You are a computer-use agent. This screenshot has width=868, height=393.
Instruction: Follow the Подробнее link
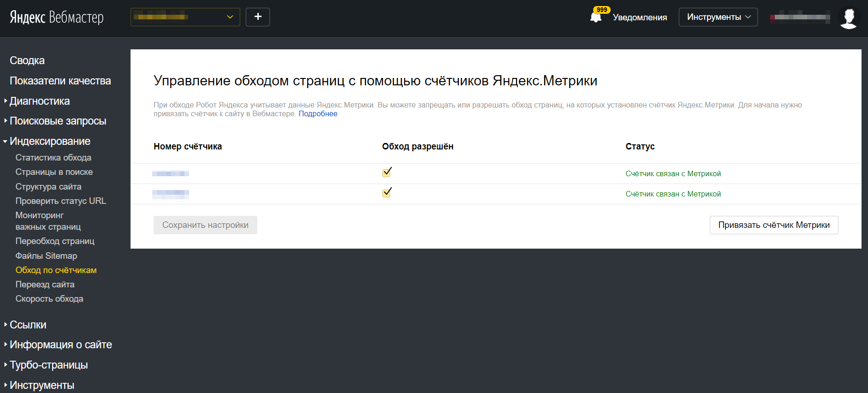point(318,114)
